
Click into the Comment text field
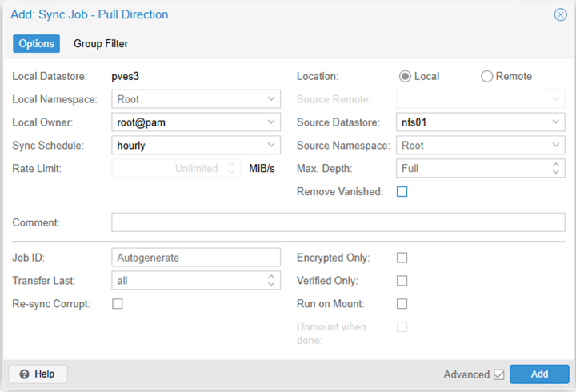click(x=338, y=222)
